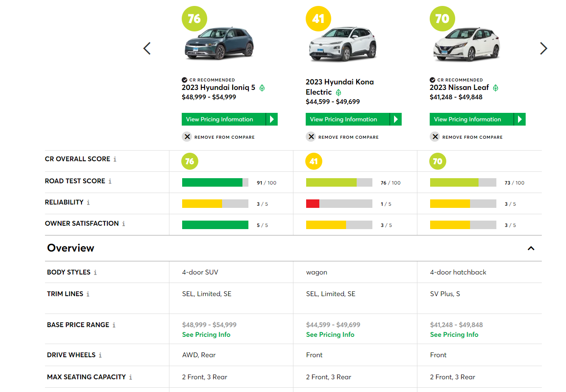Click the right arrow to view more vehicles
The image size is (566, 392).
tap(544, 48)
